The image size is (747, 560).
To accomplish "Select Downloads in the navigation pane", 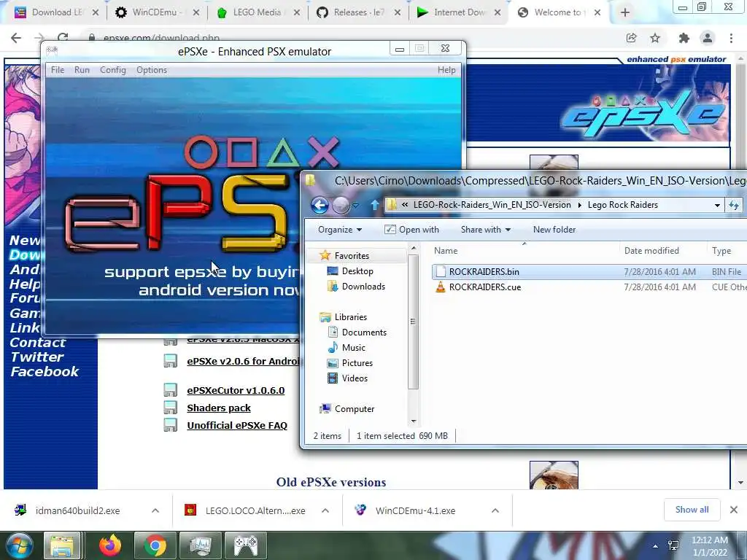I will click(363, 286).
